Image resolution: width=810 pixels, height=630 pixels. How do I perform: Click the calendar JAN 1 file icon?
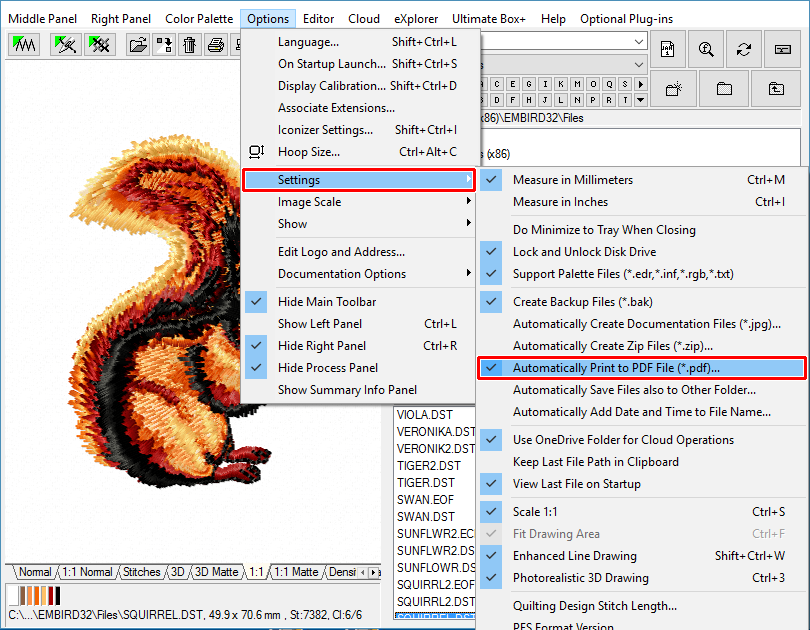pos(667,49)
